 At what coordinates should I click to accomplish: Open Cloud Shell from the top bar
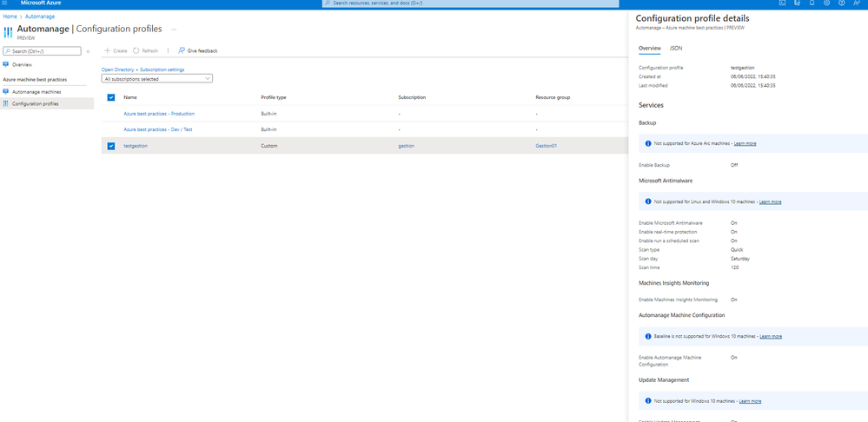[x=782, y=3]
